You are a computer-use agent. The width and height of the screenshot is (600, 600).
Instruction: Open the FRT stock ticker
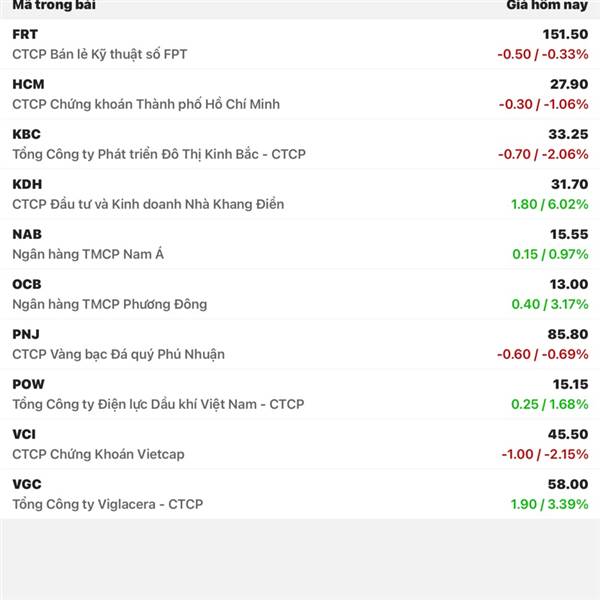[x=25, y=34]
